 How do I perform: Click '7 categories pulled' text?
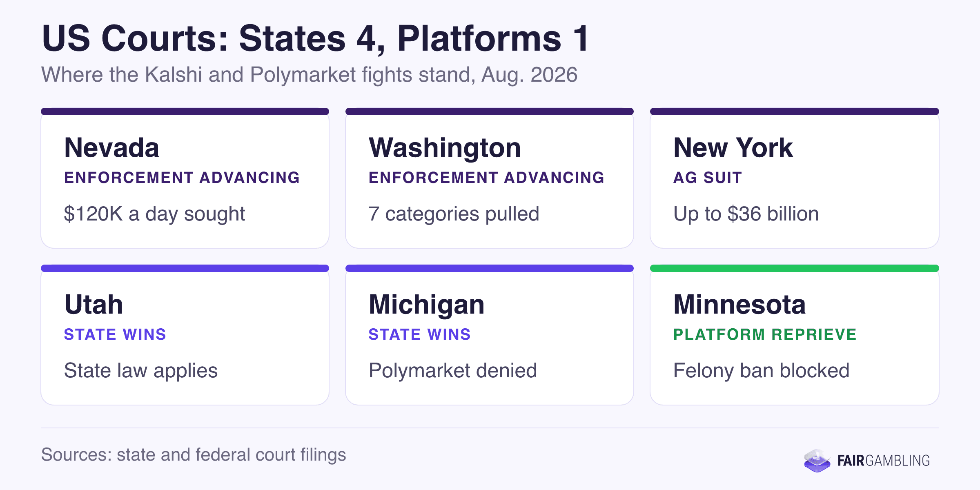point(454,214)
